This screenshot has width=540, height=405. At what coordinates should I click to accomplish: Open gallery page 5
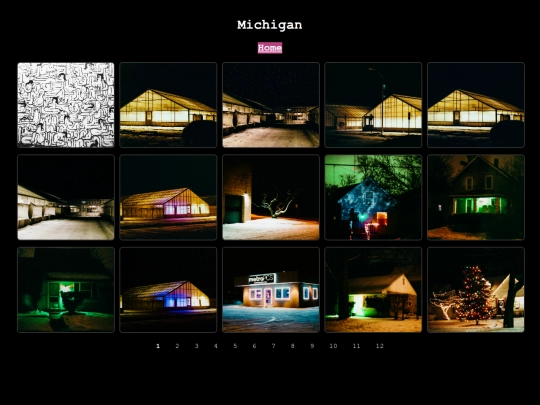tap(235, 346)
